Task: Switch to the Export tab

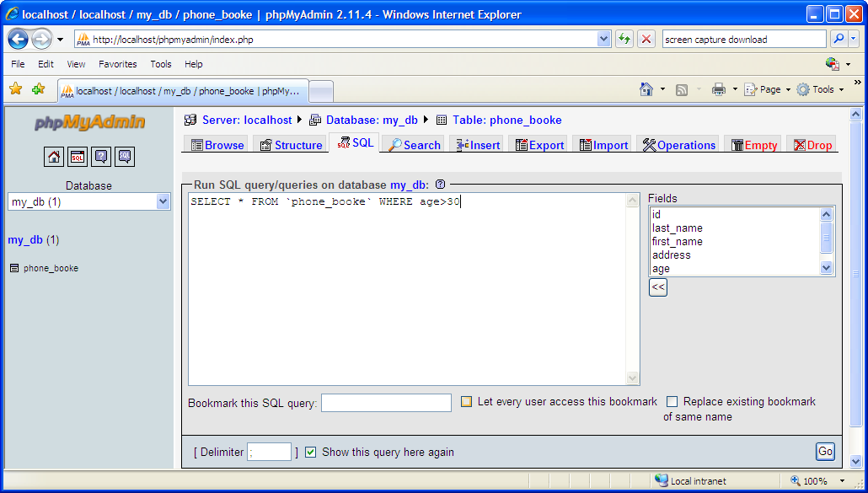Action: point(539,145)
